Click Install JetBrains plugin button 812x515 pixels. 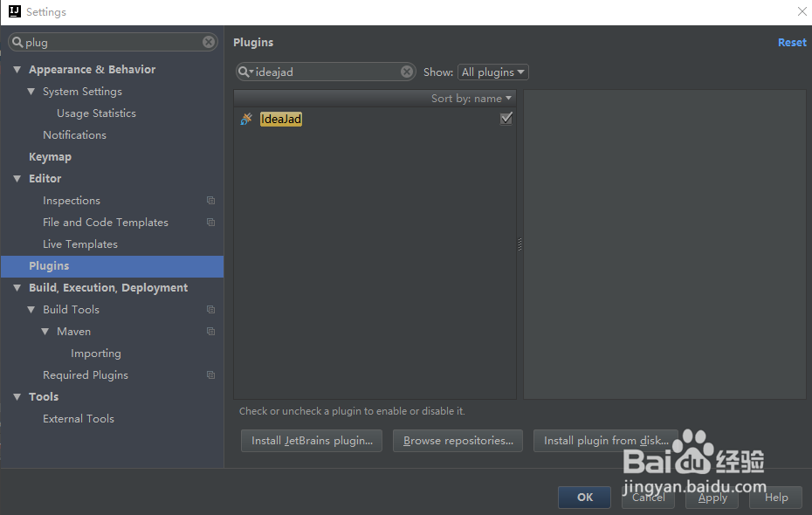(312, 441)
